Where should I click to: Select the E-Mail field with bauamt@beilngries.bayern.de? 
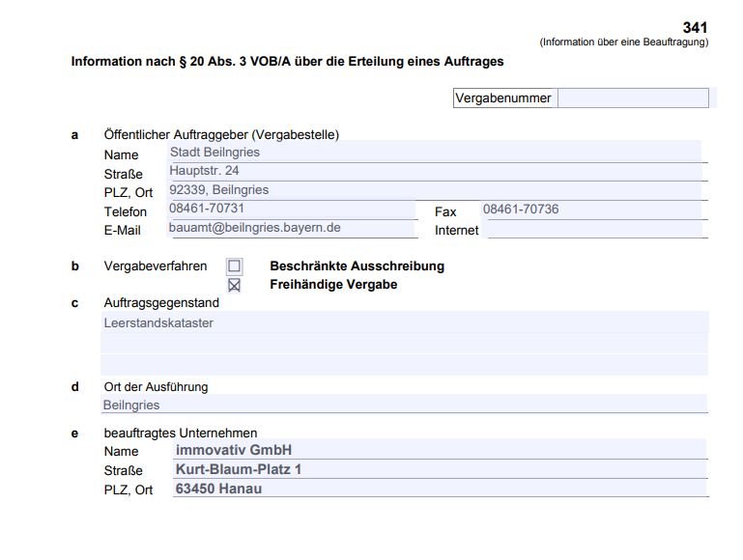pyautogui.click(x=291, y=229)
